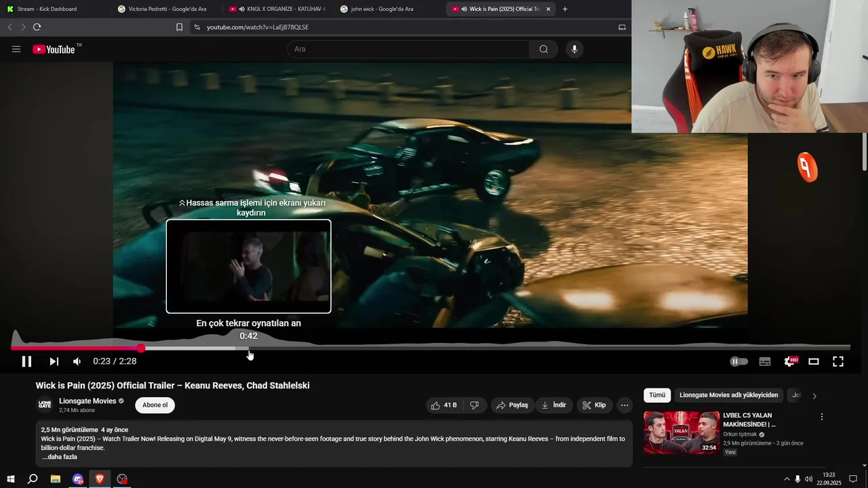The height and width of the screenshot is (488, 868).
Task: Open File Explorer from the taskbar
Action: click(56, 479)
